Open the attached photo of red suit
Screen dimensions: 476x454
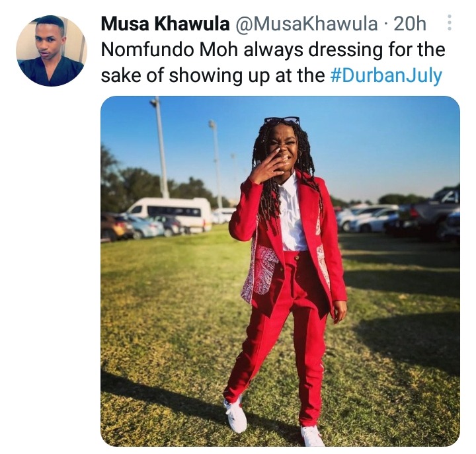click(x=280, y=271)
